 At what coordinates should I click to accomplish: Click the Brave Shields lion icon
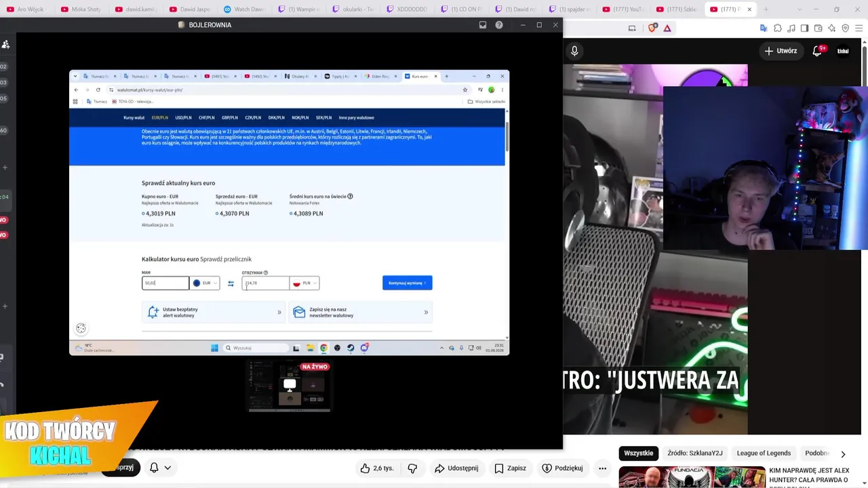coord(652,28)
